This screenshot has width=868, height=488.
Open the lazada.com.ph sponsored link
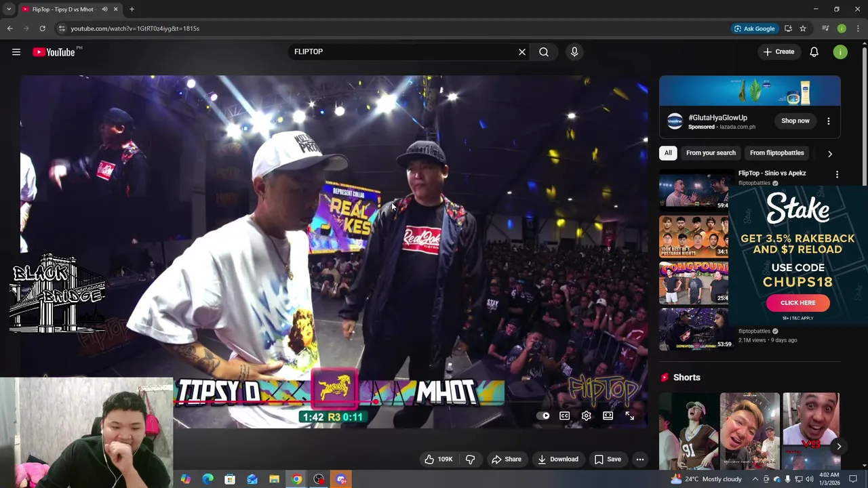737,127
